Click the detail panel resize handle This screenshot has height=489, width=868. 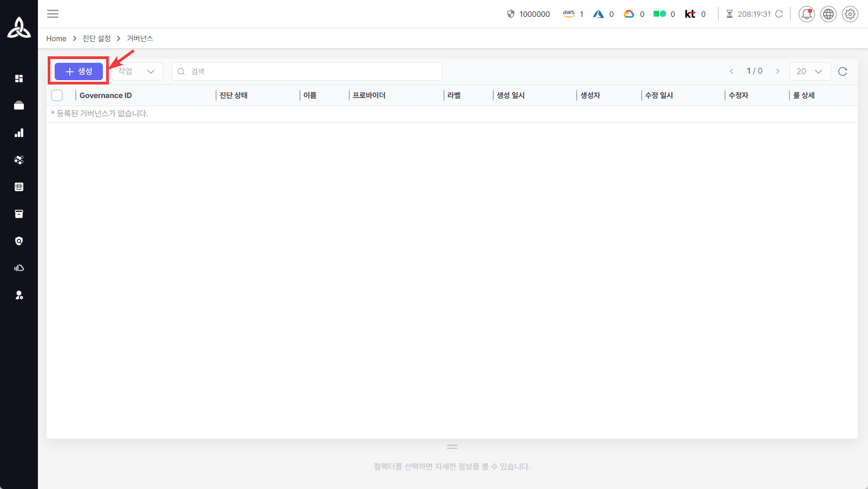tap(452, 447)
